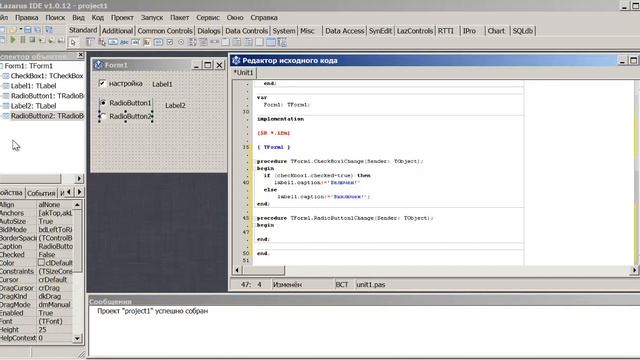Open the dropdown arrow next to the Open icon

21,29
